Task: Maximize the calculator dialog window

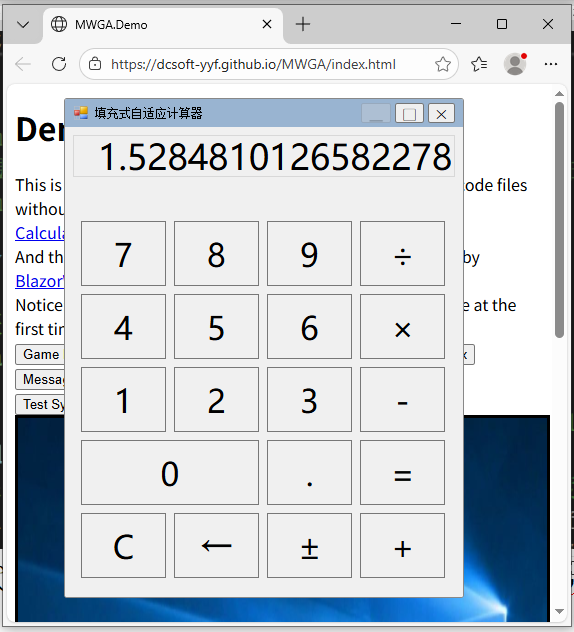Action: tap(409, 113)
